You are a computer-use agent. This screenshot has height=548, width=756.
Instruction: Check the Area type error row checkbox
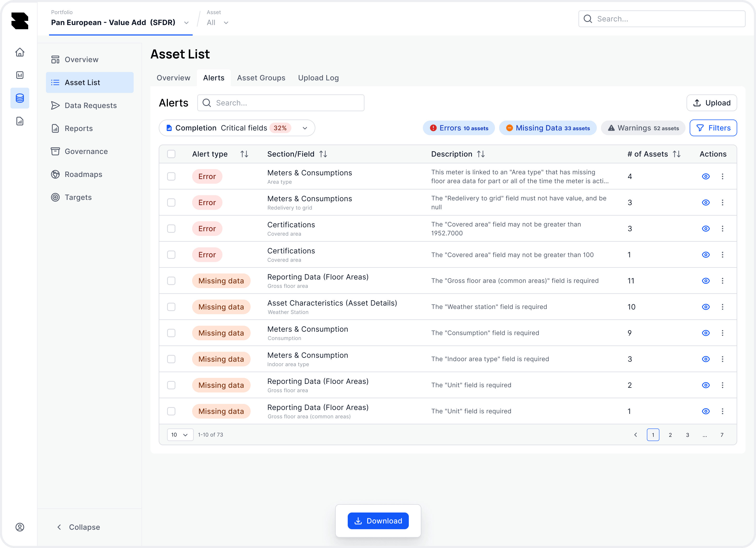[171, 177]
